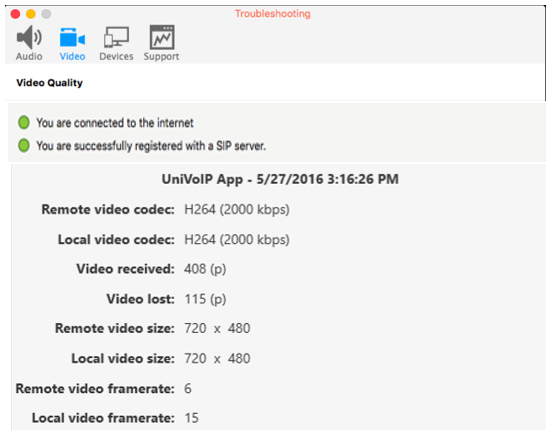Click the Video Quality heading

[x=50, y=83]
